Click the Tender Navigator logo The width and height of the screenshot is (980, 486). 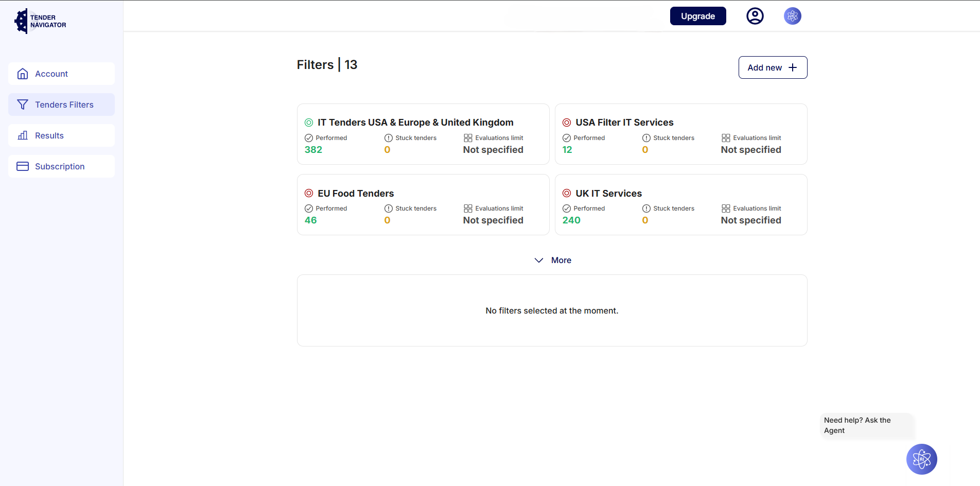pyautogui.click(x=40, y=21)
